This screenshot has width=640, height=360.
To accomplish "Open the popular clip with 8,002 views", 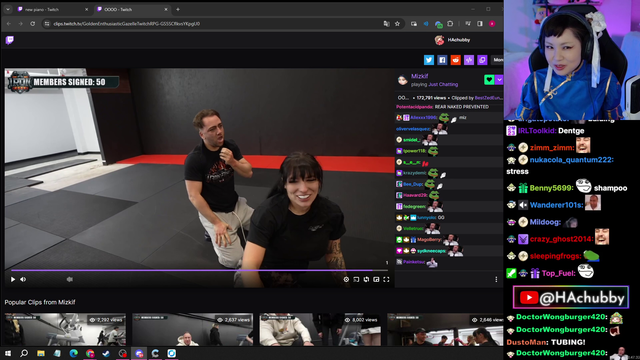I will tap(320, 329).
